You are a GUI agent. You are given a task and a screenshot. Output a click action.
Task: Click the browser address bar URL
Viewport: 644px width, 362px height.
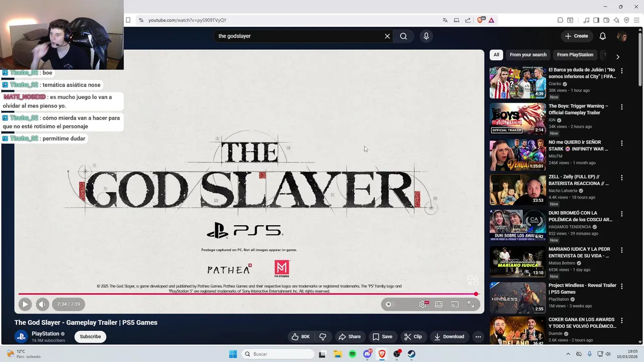pyautogui.click(x=187, y=20)
